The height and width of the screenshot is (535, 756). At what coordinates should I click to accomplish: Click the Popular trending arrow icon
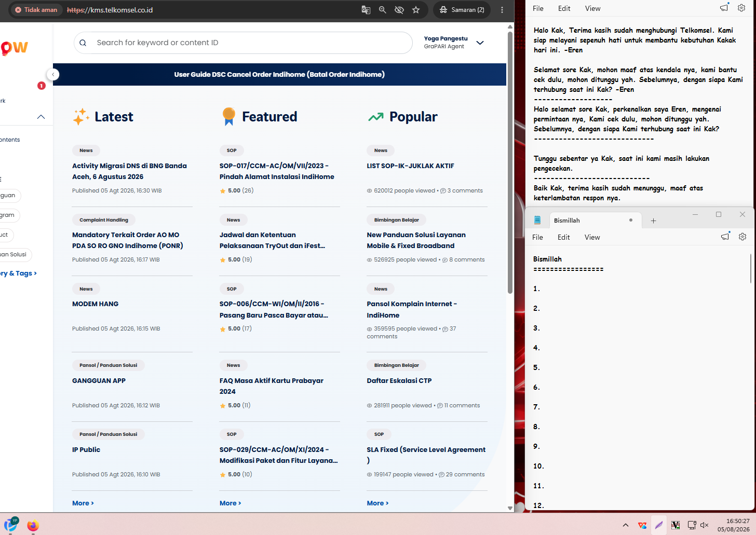coord(376,117)
